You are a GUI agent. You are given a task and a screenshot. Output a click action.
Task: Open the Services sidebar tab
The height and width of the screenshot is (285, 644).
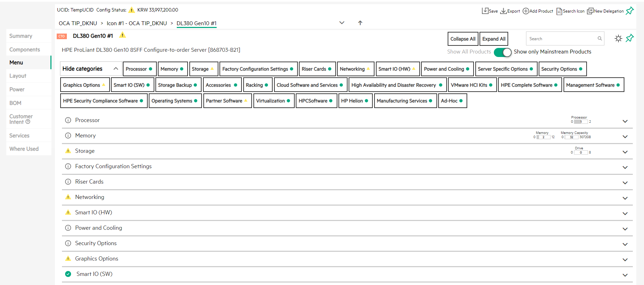29,136
